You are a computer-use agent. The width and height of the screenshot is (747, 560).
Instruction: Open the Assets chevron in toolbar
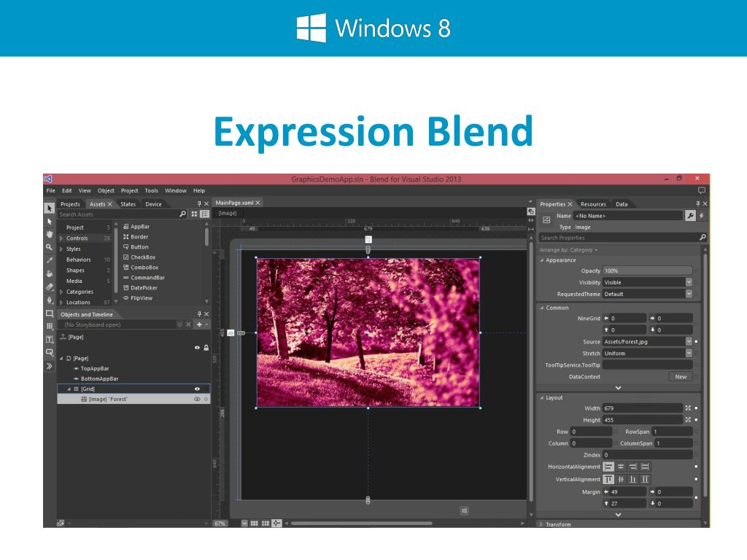(x=50, y=366)
